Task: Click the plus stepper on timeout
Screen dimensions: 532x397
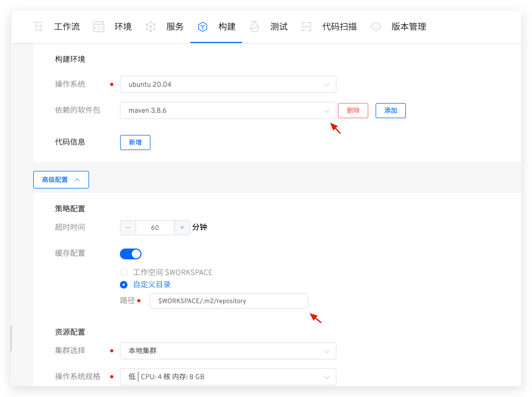Action: tap(182, 227)
